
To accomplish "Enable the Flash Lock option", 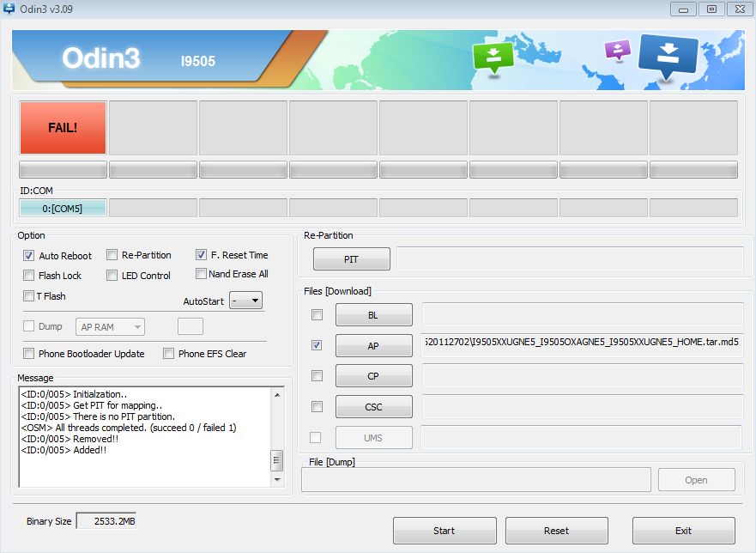I will pyautogui.click(x=28, y=275).
